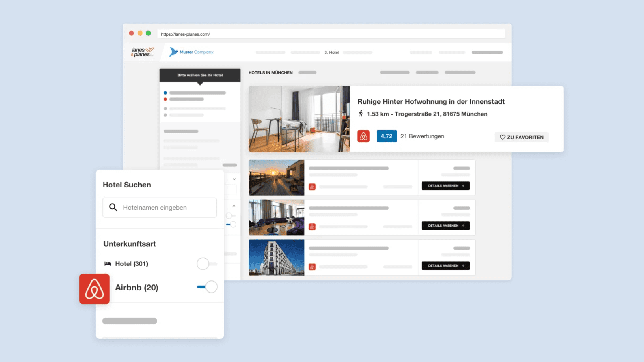Select the 3. Hotel step tab
This screenshot has width=644, height=362.
point(331,52)
